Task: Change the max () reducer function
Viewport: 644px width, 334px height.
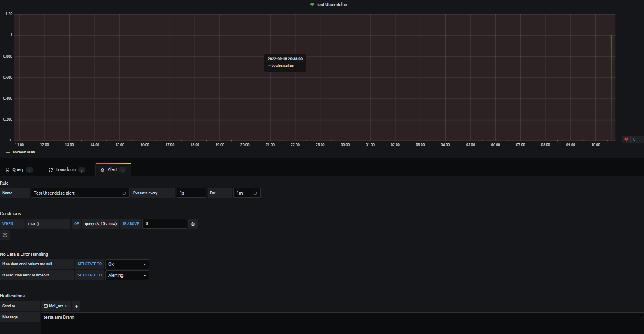Action: coord(48,224)
